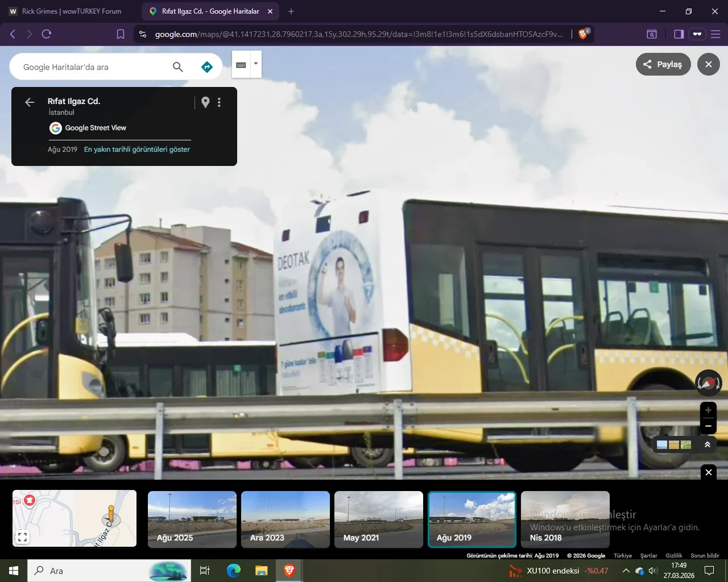Zoom out with the minus button
Viewport: 728px width, 582px height.
708,426
